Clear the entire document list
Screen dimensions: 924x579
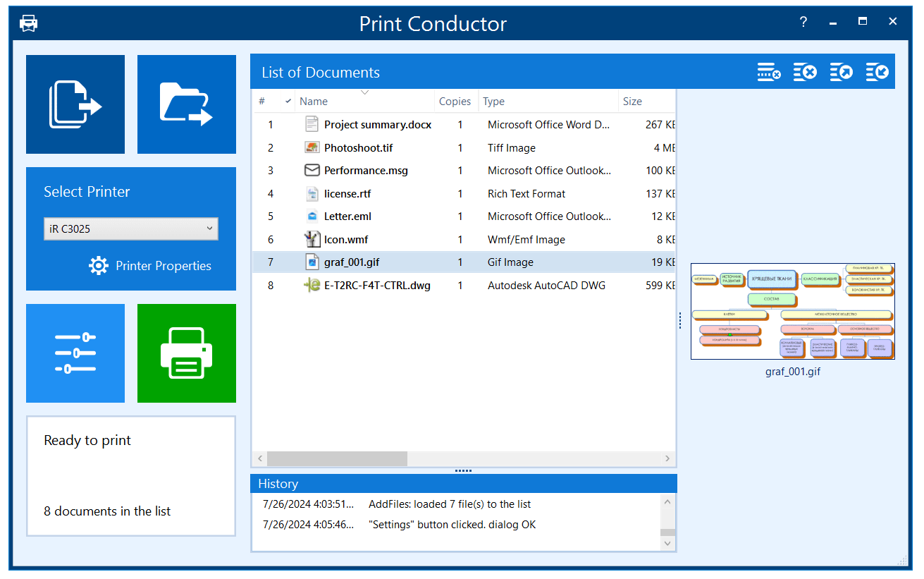pyautogui.click(x=805, y=72)
